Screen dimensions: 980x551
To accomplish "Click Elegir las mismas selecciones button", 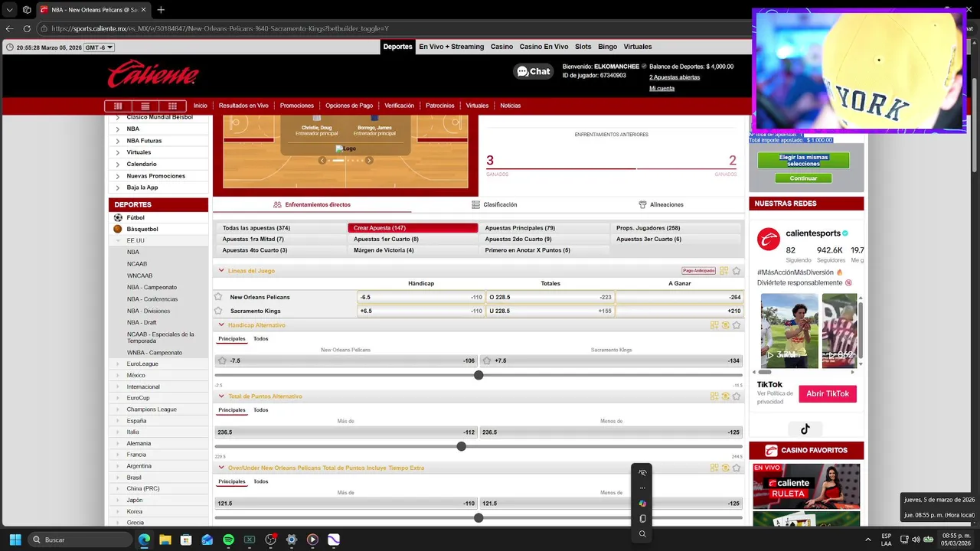I will pyautogui.click(x=803, y=161).
